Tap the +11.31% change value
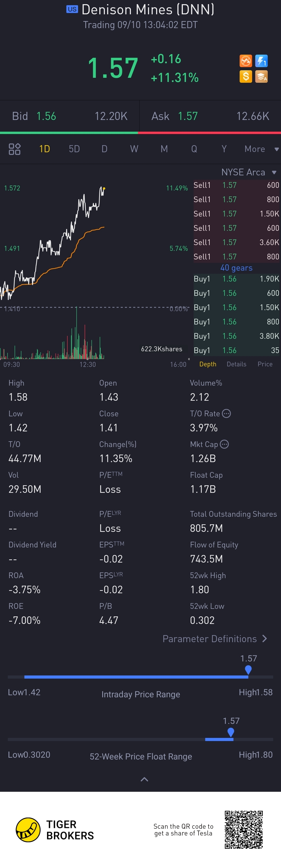 click(175, 78)
